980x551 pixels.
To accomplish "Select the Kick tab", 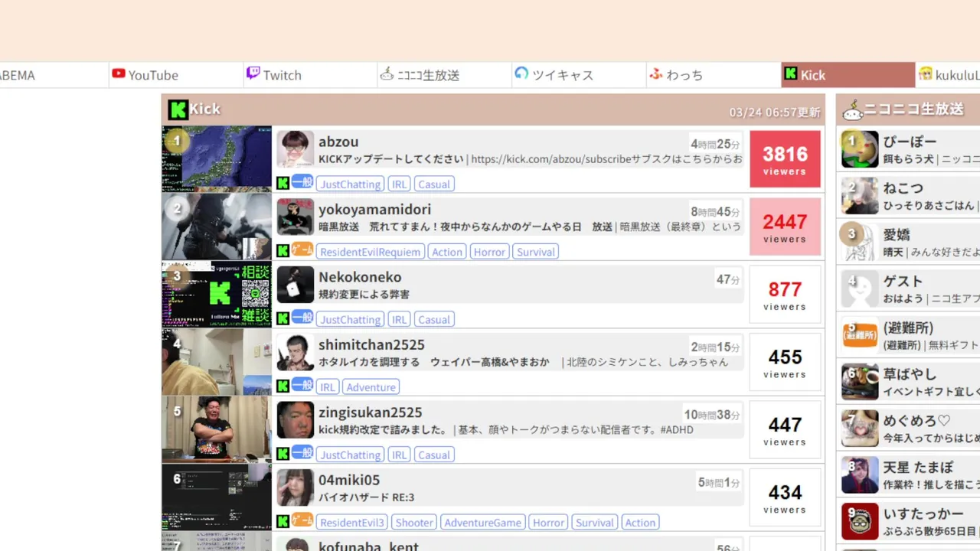I will [848, 75].
